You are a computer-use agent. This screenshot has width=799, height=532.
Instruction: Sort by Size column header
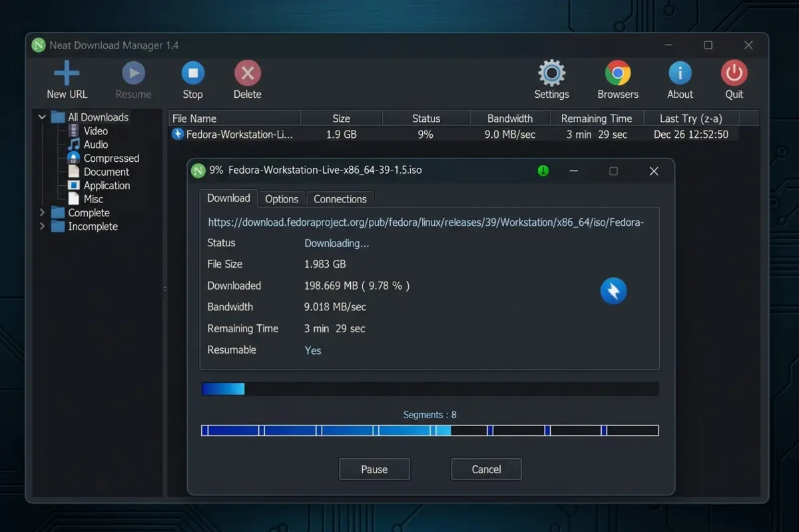tap(342, 119)
